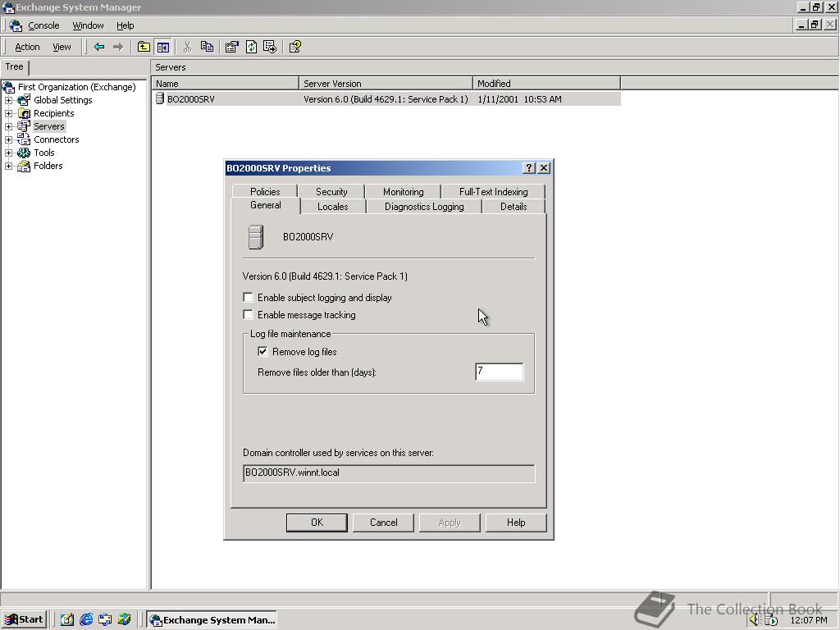Click the Start button

pos(24,620)
